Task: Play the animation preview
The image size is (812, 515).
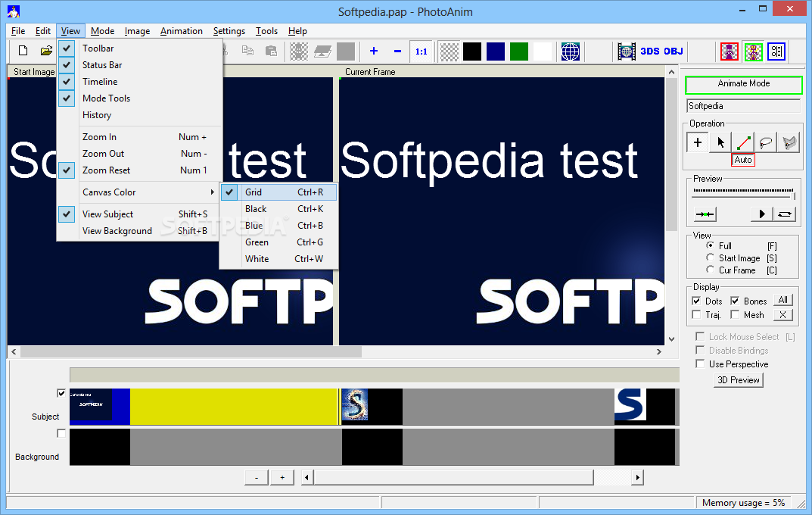Action: click(762, 214)
